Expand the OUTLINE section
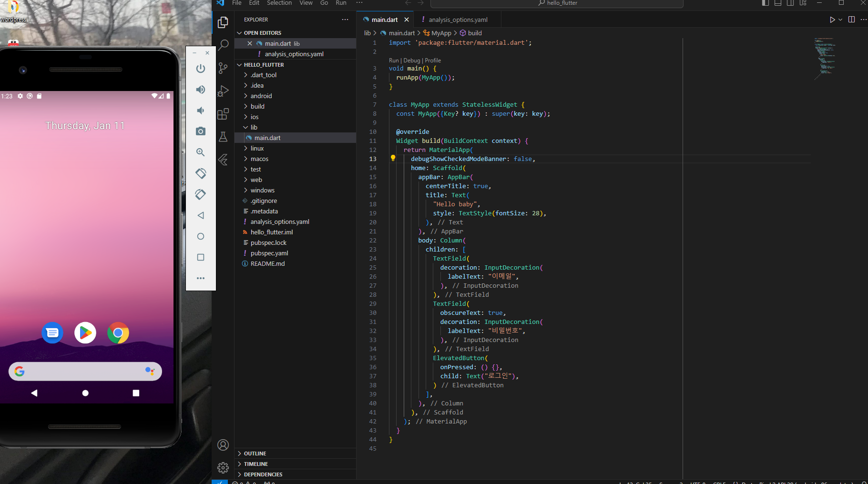Screen dimensions: 868x484 pyautogui.click(x=296, y=454)
